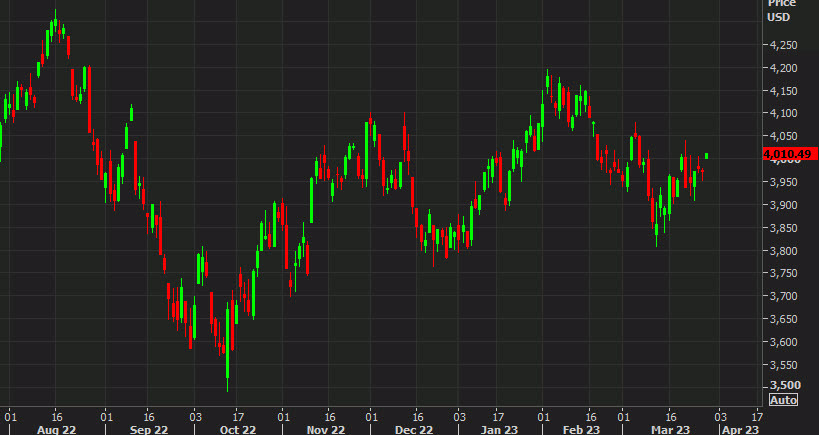Click the 3,800 price axis label
819x435 pixels.
783,251
